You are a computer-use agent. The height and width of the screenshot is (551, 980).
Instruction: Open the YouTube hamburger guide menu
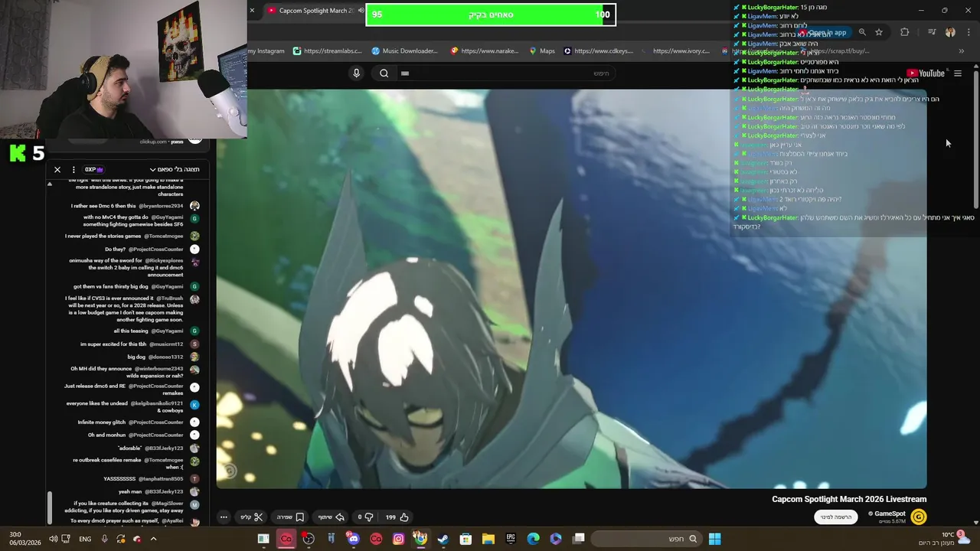(x=957, y=73)
